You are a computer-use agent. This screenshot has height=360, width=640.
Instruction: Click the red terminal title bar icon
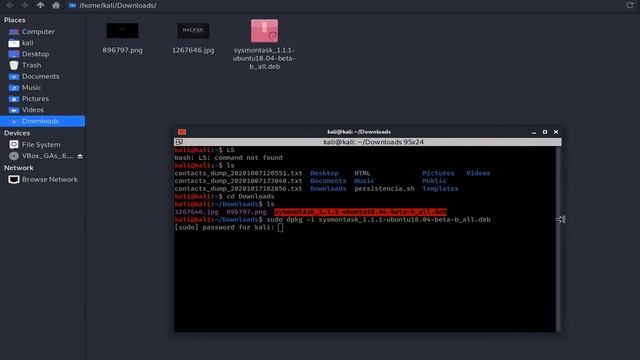(182, 132)
